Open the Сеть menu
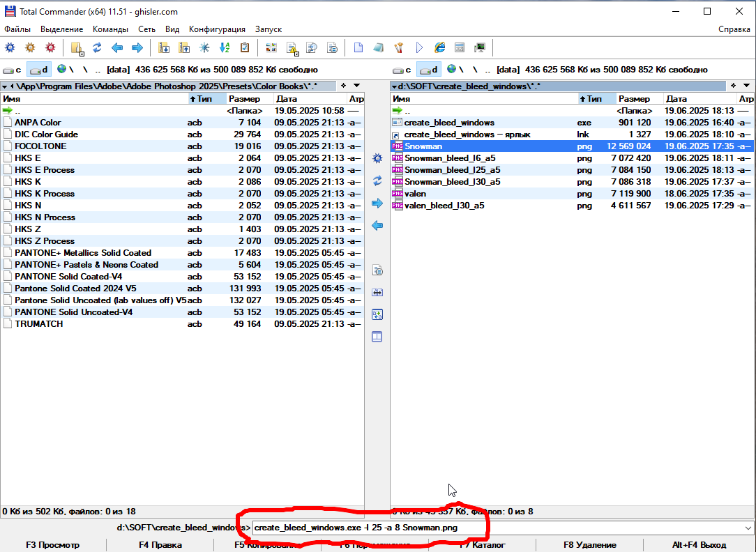 [147, 29]
